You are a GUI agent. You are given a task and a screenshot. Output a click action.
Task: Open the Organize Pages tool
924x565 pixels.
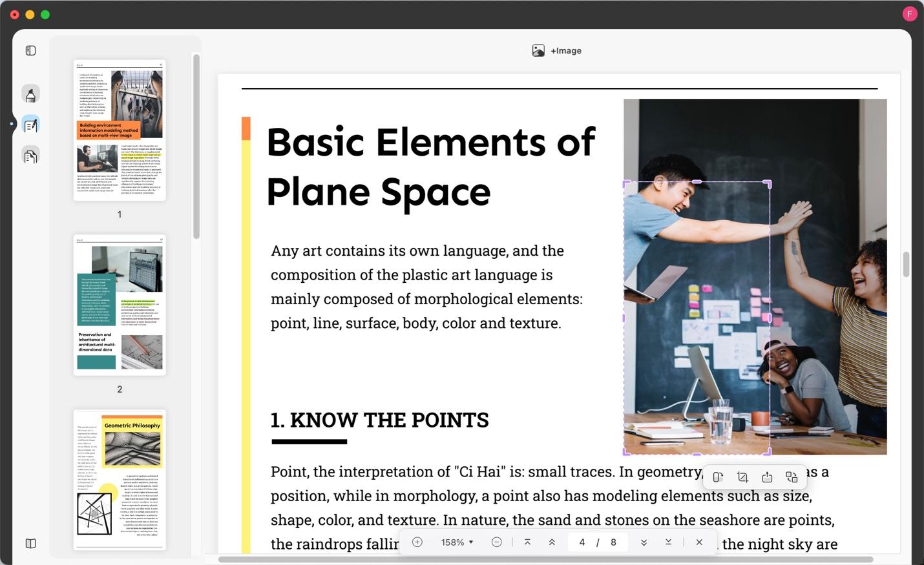tap(30, 156)
